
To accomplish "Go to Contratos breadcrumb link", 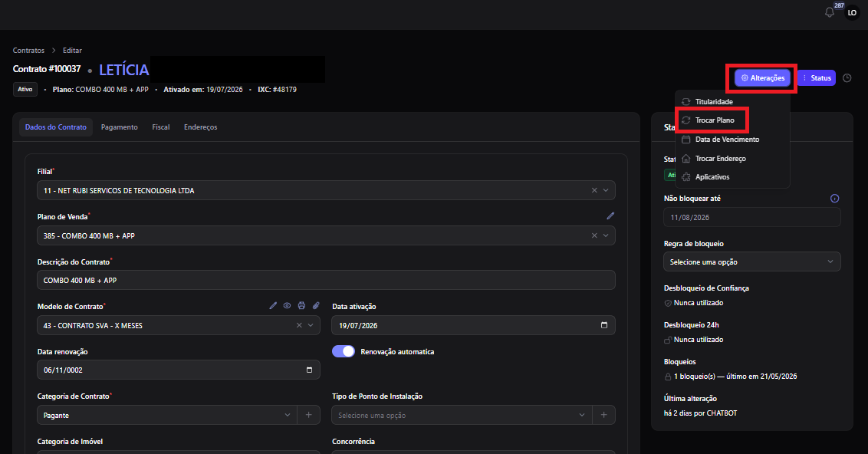I will point(29,51).
